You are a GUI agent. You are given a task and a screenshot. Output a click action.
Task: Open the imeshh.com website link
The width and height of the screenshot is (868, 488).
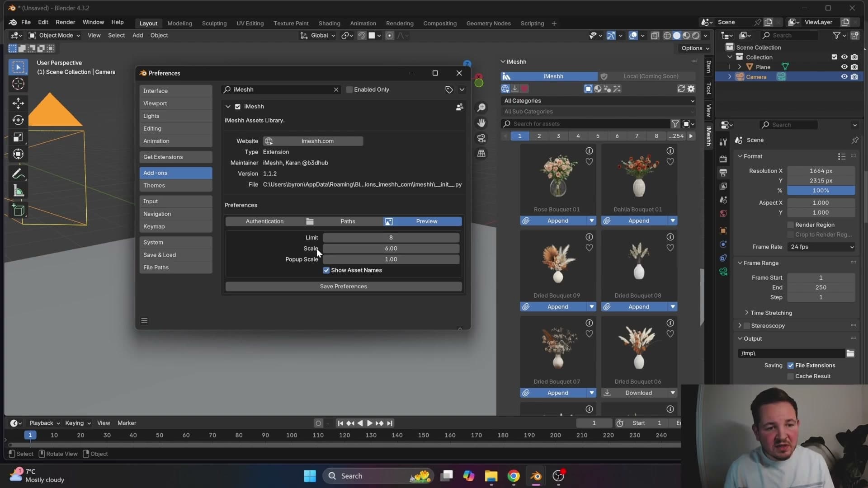(313, 141)
